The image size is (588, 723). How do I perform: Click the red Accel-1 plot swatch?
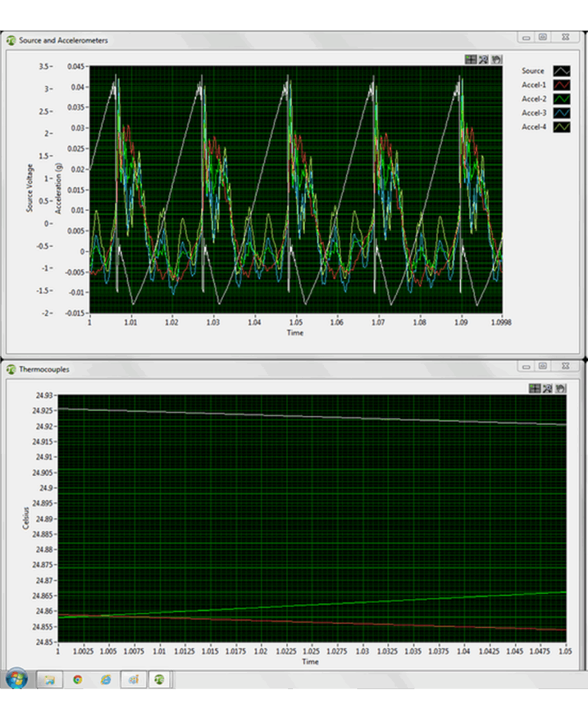point(561,85)
